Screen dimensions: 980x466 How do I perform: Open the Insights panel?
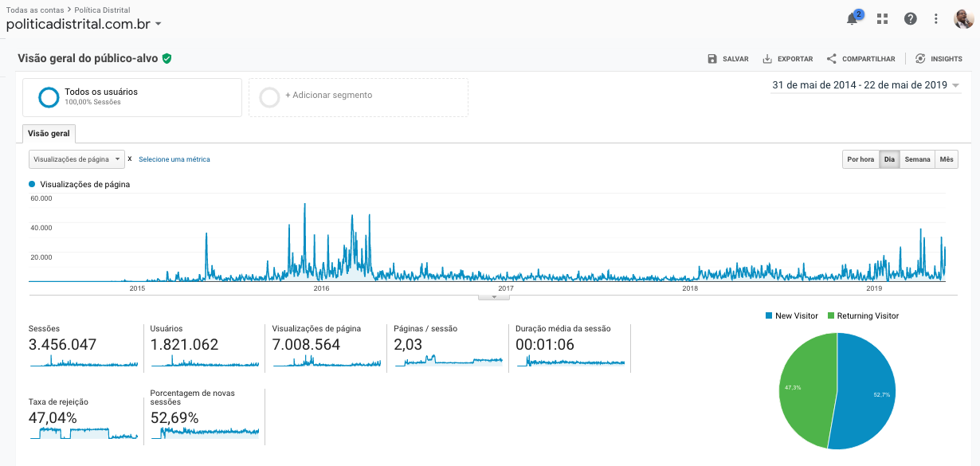[938, 59]
